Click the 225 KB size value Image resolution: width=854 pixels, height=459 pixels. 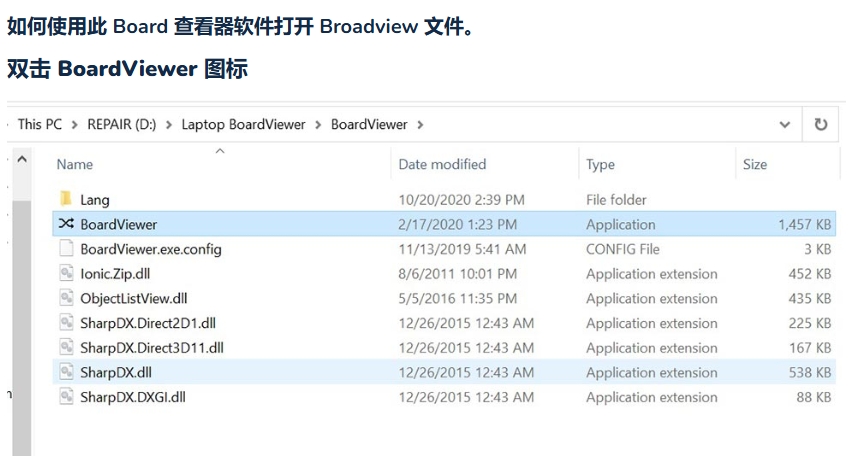point(809,323)
